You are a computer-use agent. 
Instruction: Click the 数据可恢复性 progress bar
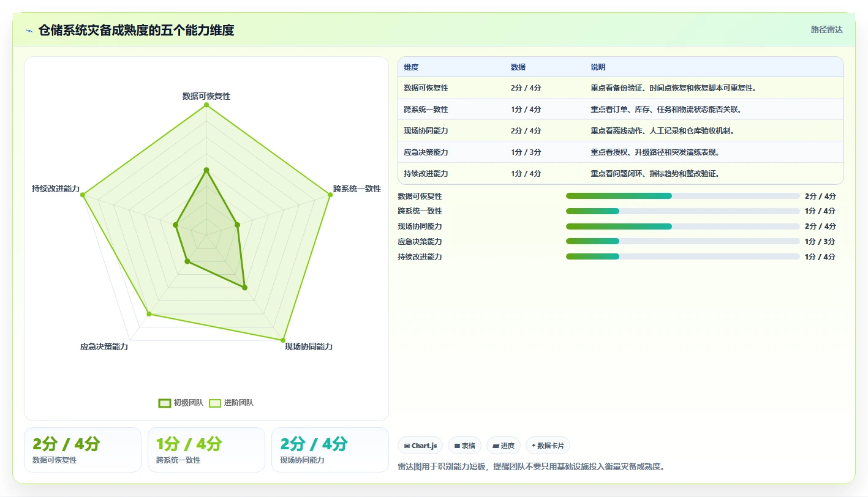683,196
